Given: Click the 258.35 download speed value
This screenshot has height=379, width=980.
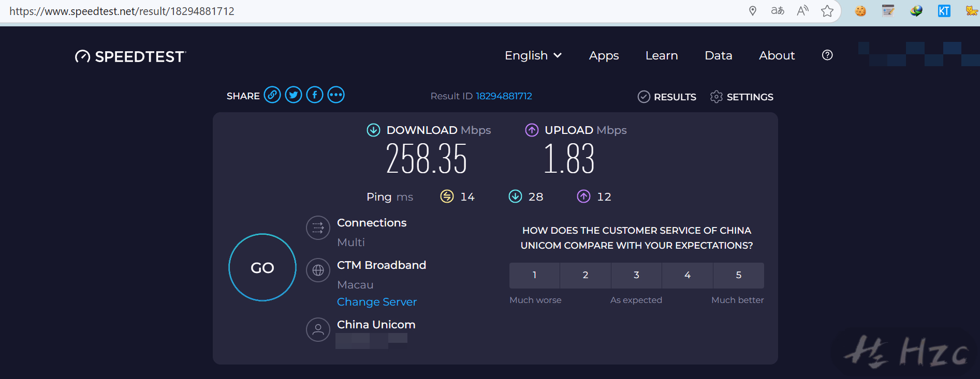Looking at the screenshot, I should 427,158.
